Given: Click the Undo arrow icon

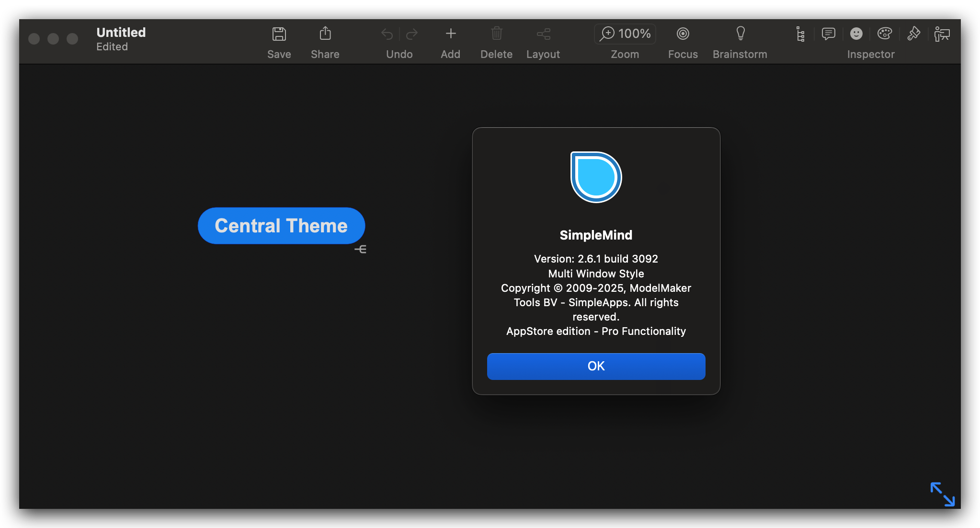Looking at the screenshot, I should (387, 34).
